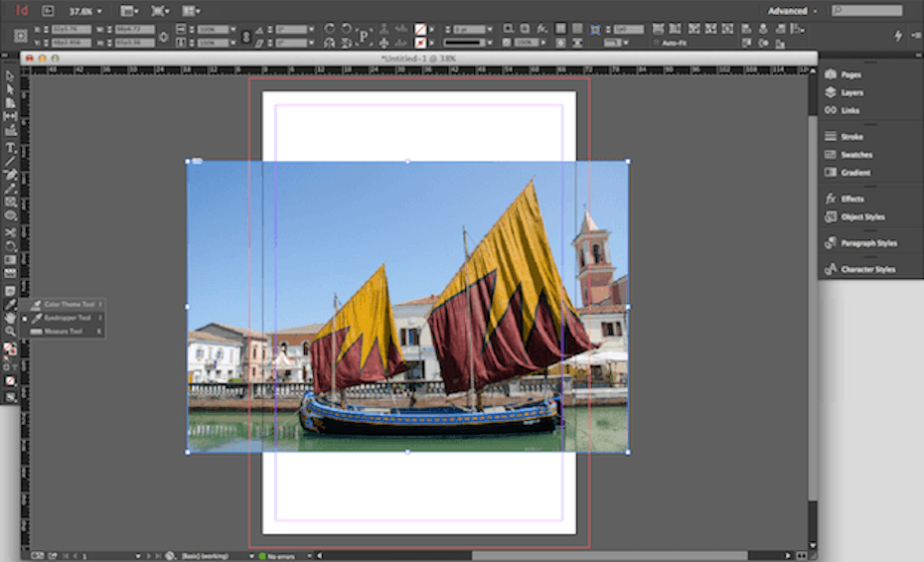The image size is (924, 562).
Task: Open the Layers panel
Action: point(851,92)
